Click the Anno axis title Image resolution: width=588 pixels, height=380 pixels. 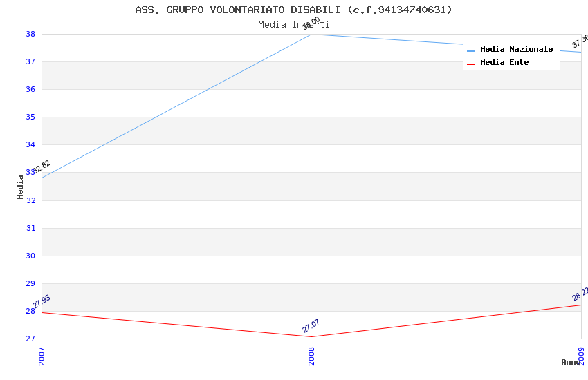pos(571,362)
